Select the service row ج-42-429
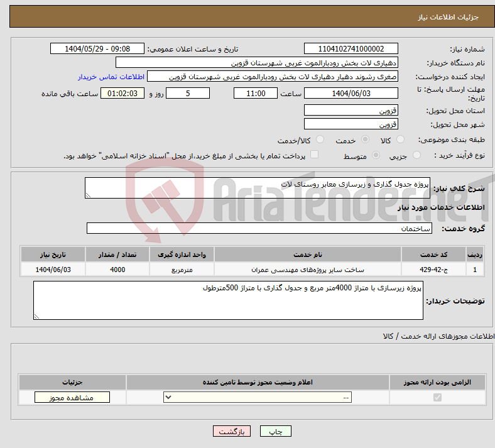 click(253, 270)
